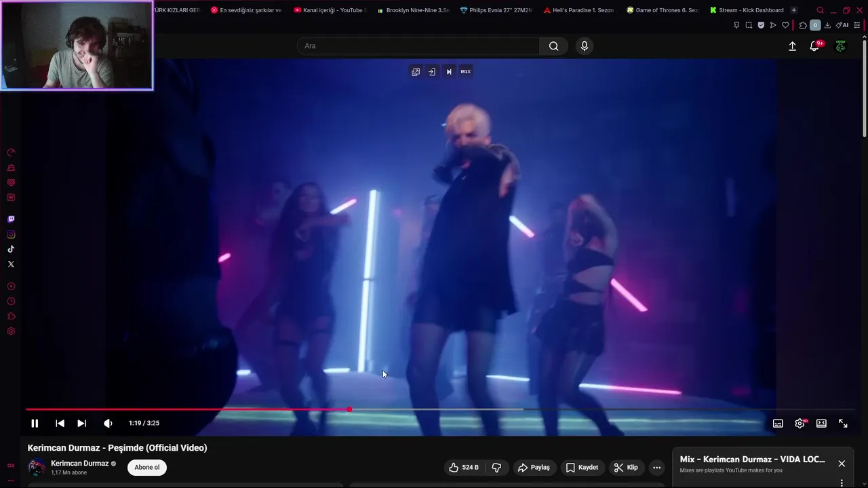Switch to the Hell's Paradise tab
The height and width of the screenshot is (488, 868).
pyautogui.click(x=579, y=10)
